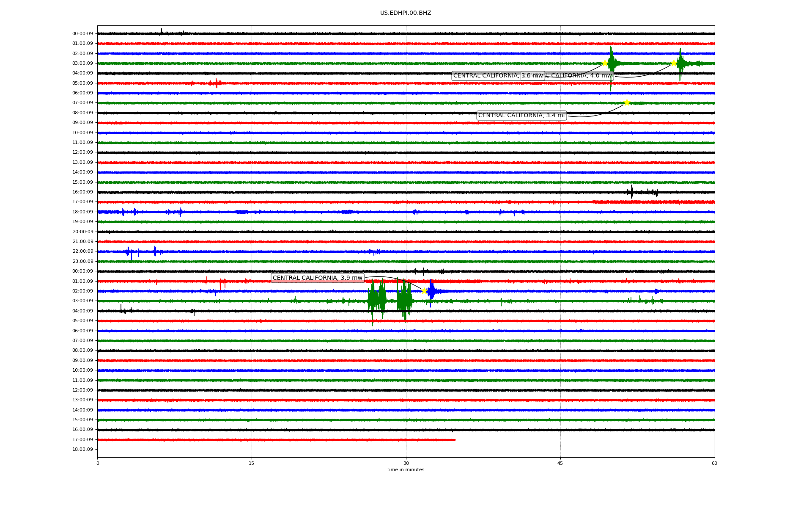812x508 pixels.
Task: Click the 60 tick on the time axis
Action: coord(714,463)
